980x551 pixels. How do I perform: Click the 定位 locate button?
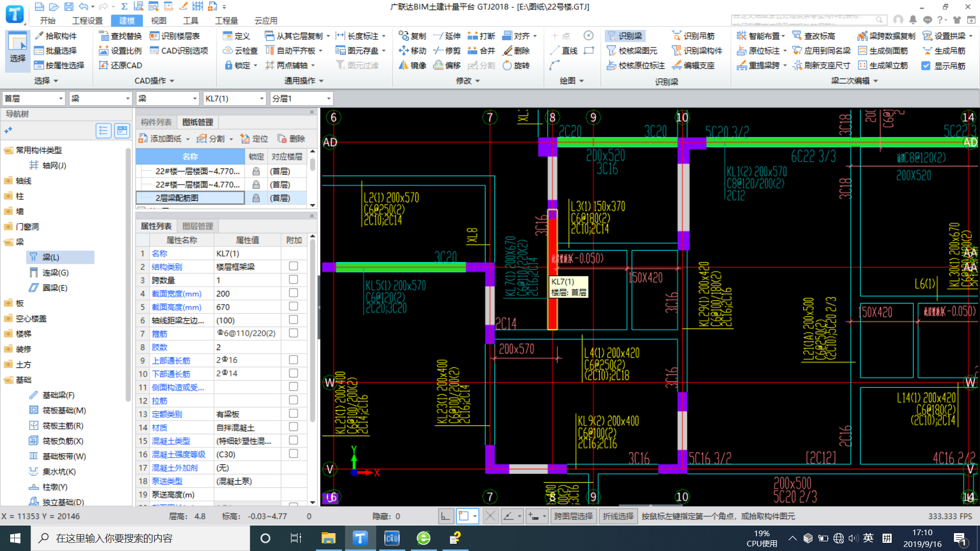[x=255, y=139]
